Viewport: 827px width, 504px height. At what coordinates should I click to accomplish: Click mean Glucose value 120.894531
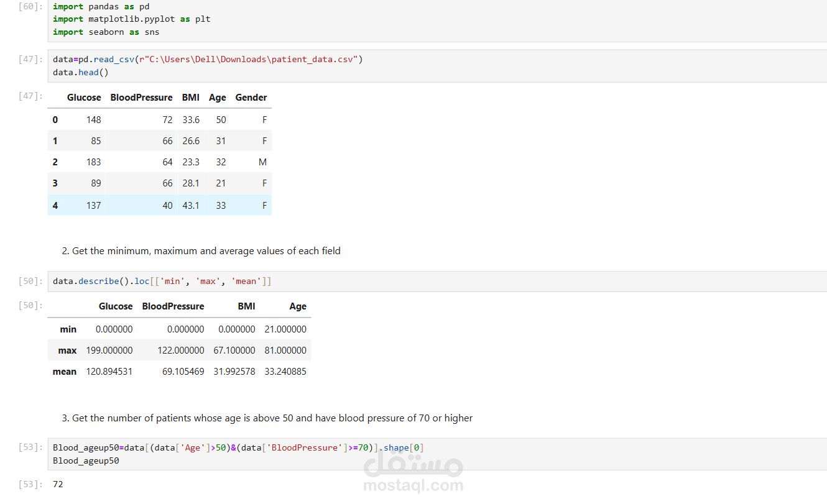coord(109,372)
